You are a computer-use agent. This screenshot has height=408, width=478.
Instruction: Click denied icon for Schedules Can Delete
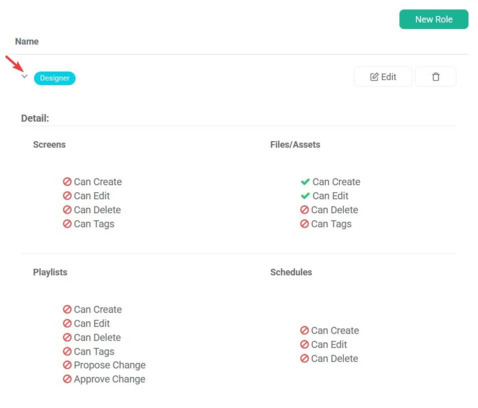click(304, 358)
